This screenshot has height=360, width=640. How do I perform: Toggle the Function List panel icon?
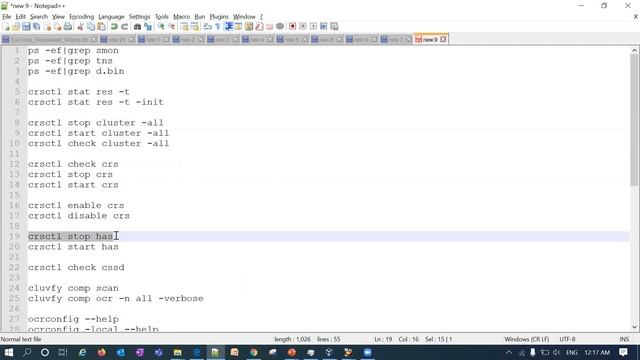click(x=259, y=27)
